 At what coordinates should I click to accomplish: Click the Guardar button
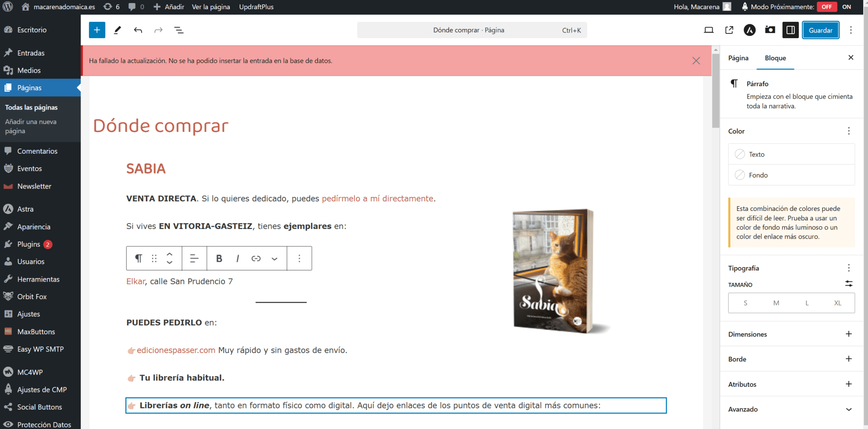821,30
